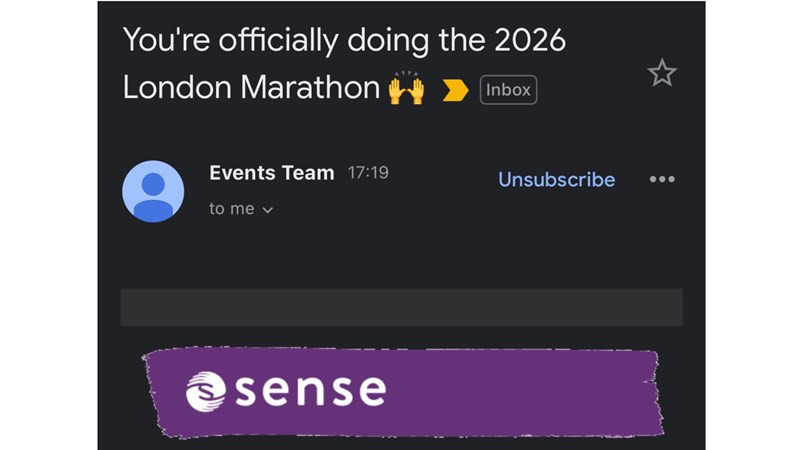The width and height of the screenshot is (800, 450).
Task: Select the Inbox label tag
Action: 508,90
